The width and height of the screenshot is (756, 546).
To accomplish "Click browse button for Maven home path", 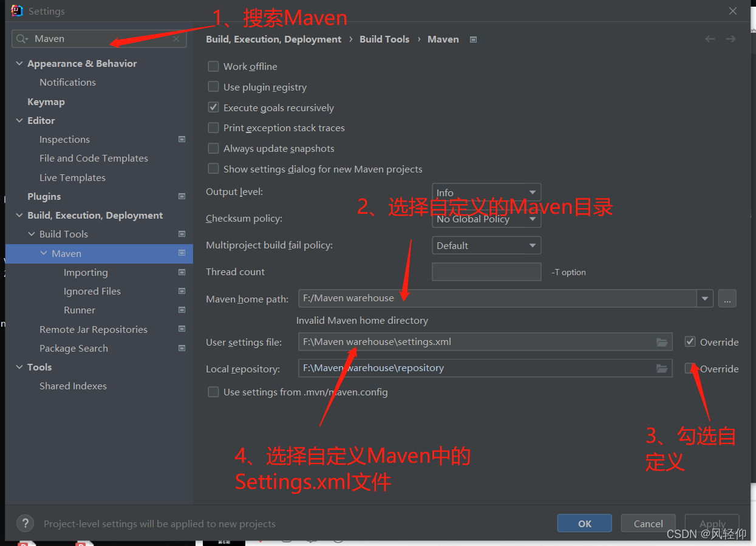I will coord(727,298).
